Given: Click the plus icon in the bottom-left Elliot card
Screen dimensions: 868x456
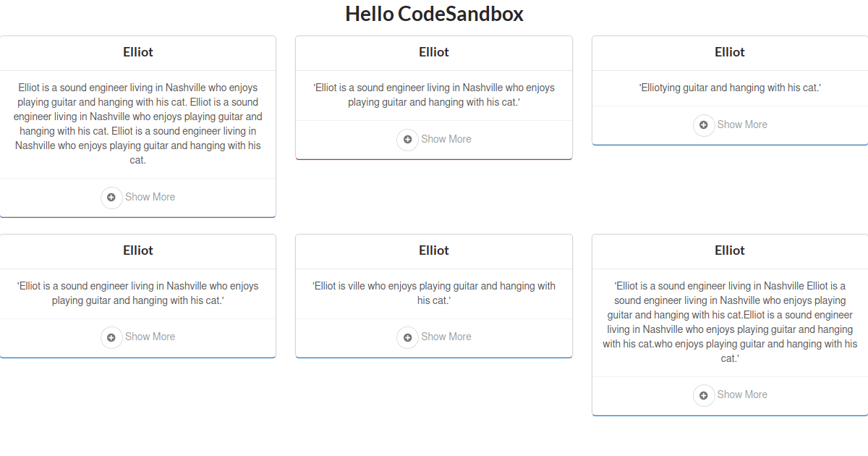Looking at the screenshot, I should click(x=111, y=337).
